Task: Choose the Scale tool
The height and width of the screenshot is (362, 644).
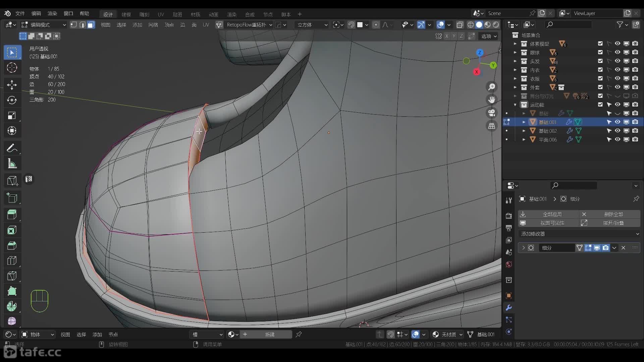Action: click(12, 115)
